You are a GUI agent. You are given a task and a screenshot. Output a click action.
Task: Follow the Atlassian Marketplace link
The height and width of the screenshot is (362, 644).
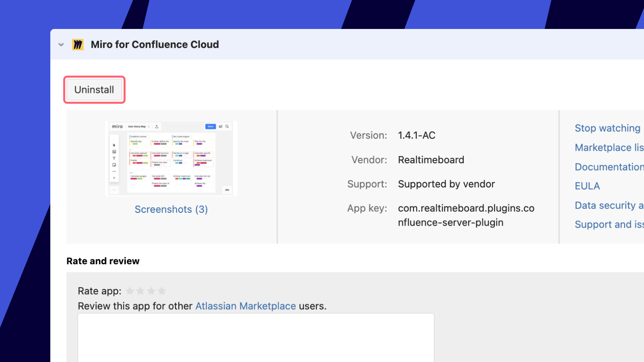[246, 306]
